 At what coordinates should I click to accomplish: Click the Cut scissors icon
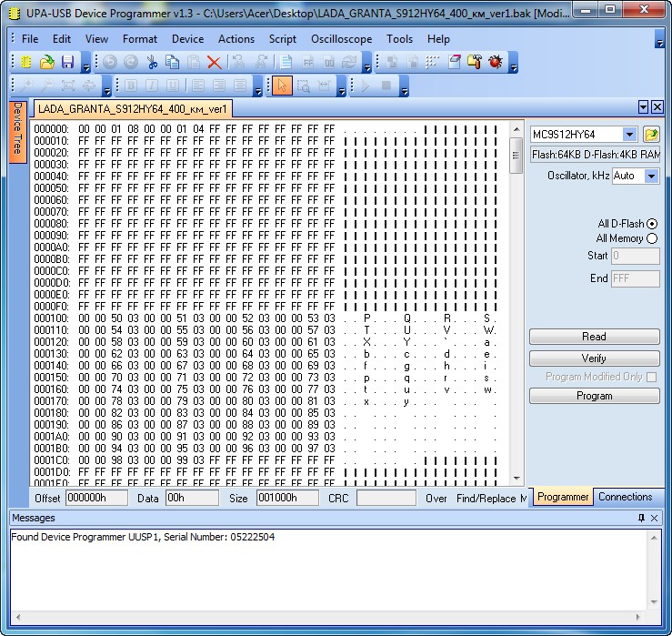152,63
